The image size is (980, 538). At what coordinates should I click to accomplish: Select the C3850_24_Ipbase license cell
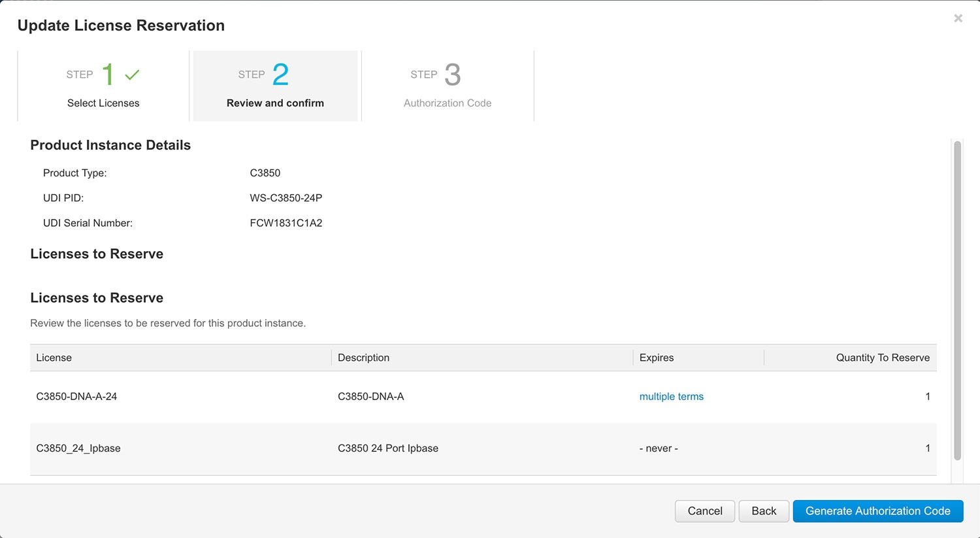(x=78, y=448)
